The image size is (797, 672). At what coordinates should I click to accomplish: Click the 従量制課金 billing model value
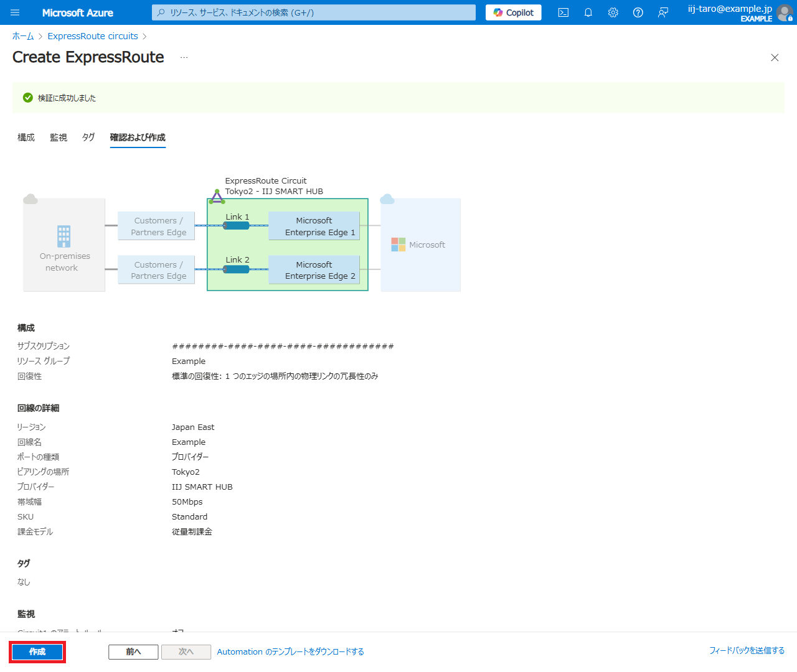(x=192, y=531)
